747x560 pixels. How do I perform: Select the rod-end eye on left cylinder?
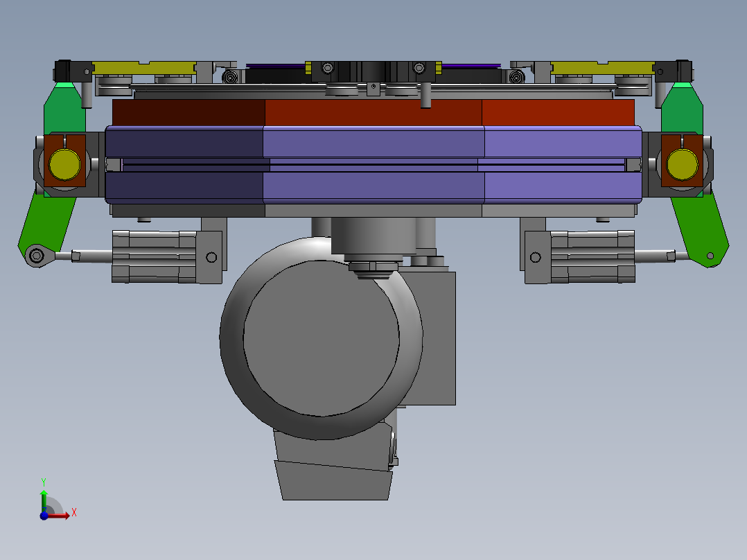tap(37, 256)
